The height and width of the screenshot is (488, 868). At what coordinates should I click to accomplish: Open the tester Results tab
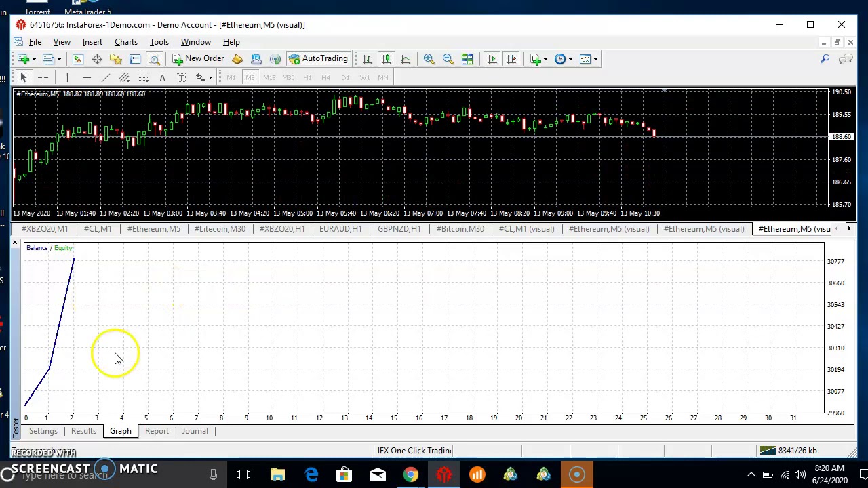click(x=83, y=431)
